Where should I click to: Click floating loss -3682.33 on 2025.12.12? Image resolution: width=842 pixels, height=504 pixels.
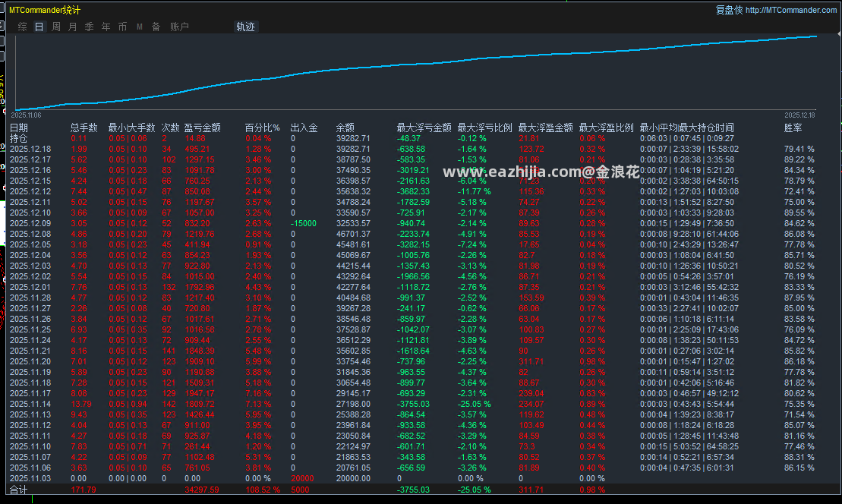tap(413, 191)
